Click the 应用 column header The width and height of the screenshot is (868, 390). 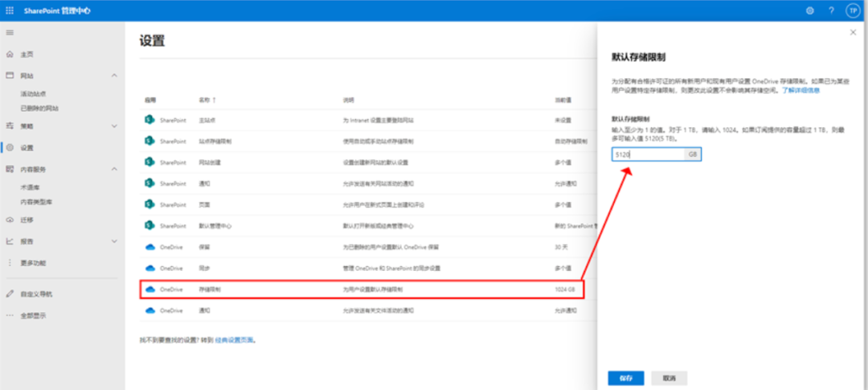150,101
